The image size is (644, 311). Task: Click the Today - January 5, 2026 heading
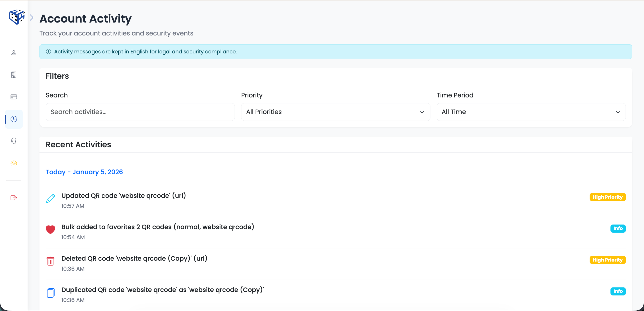point(84,172)
